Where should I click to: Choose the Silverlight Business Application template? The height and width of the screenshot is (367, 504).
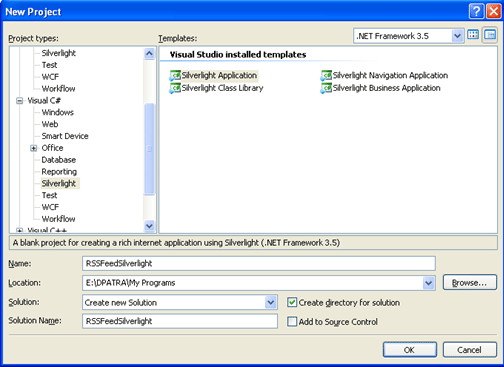coord(380,88)
